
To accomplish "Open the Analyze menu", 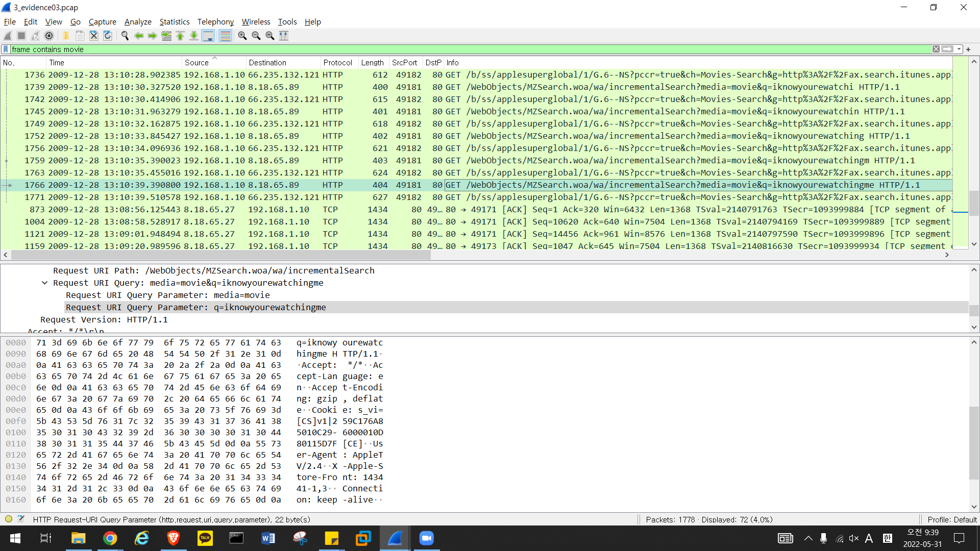I will [138, 22].
